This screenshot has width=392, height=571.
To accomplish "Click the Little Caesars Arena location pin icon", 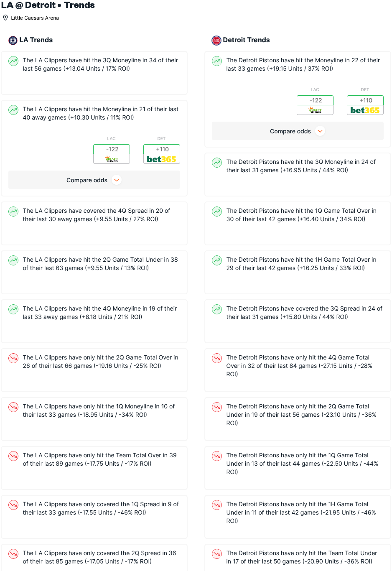I will tap(5, 18).
